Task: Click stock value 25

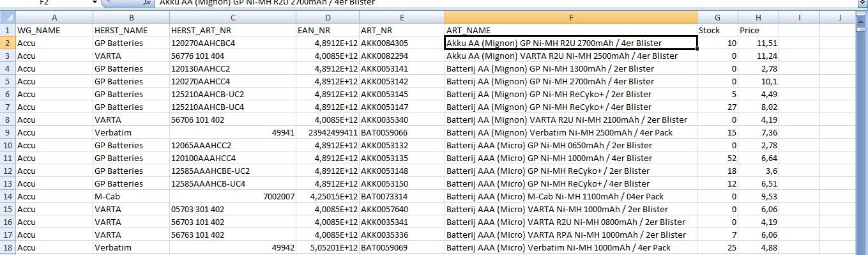Action: [717, 247]
